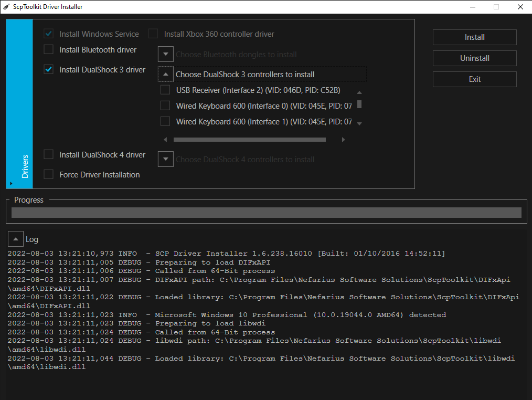
Task: Click log line 'libwdi path: C:\Program Files'
Action: 254,345
